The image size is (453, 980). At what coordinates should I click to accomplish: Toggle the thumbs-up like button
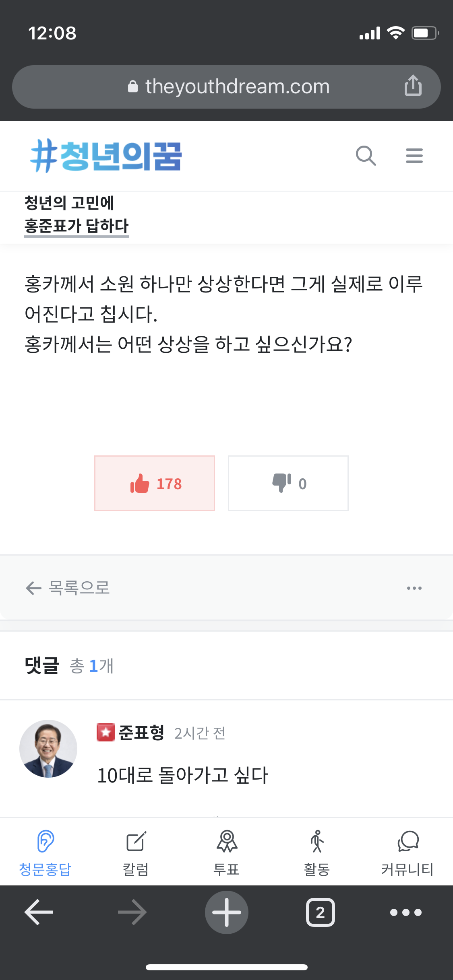coord(155,483)
